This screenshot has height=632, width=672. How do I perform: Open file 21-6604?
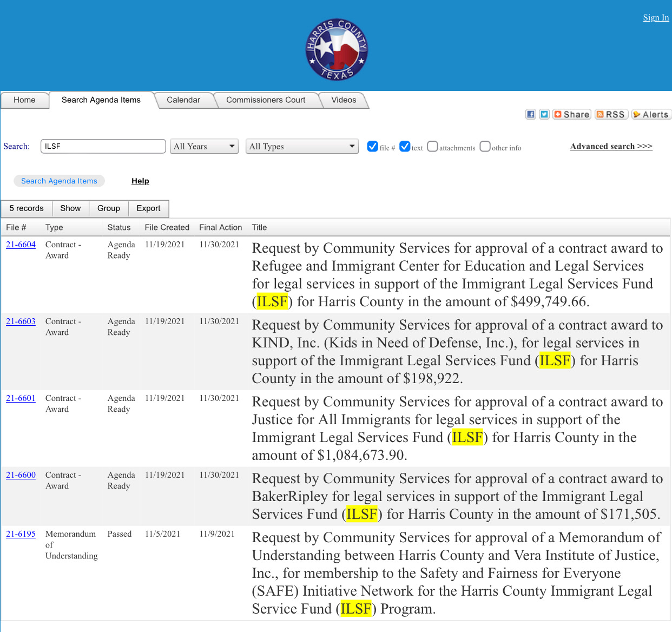coord(21,245)
